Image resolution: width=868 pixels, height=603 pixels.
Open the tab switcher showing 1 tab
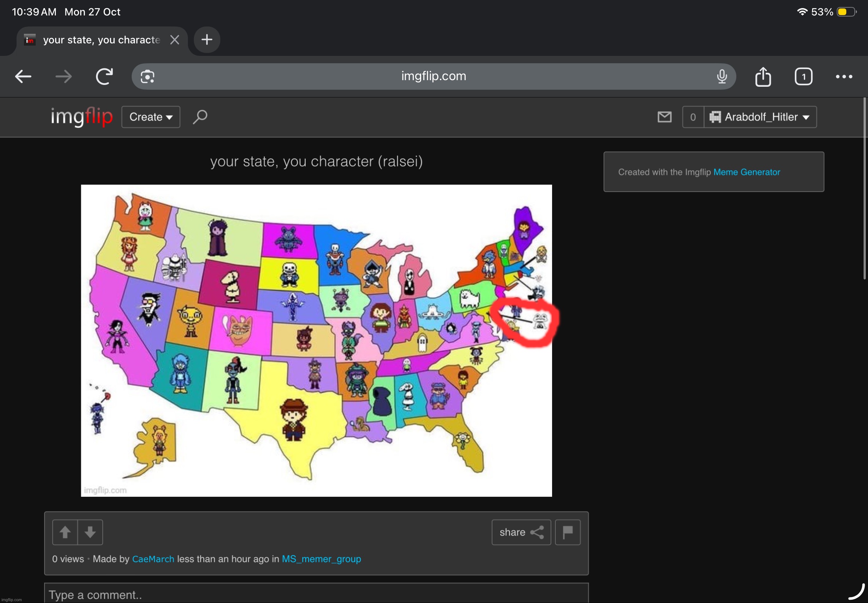[803, 77]
